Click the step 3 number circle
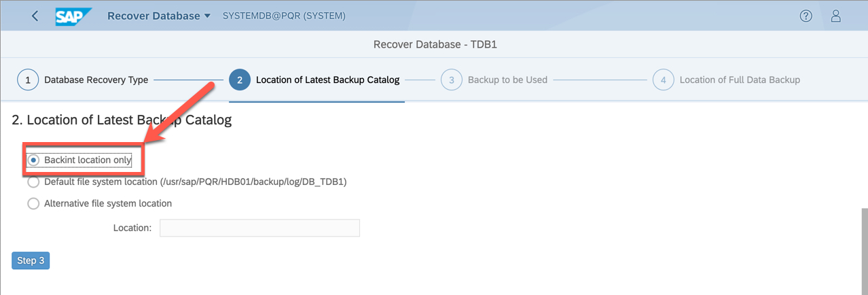868x295 pixels. click(x=452, y=80)
